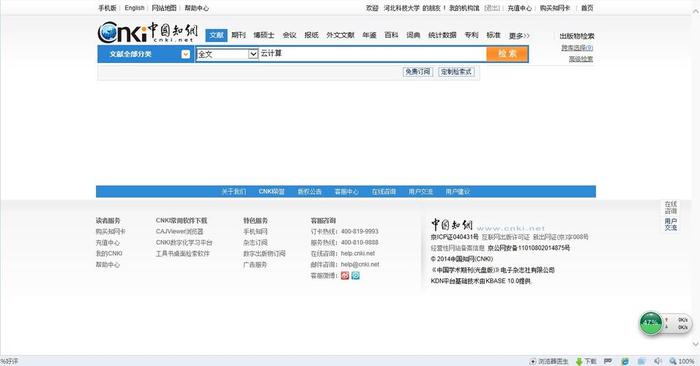
Task: Open 网站地图 link
Action: (164, 8)
